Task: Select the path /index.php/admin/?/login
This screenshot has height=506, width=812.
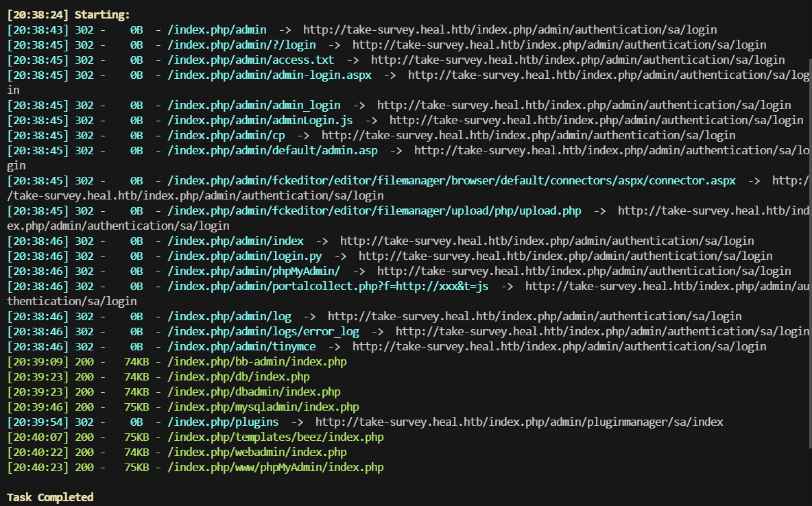Action: 241,45
